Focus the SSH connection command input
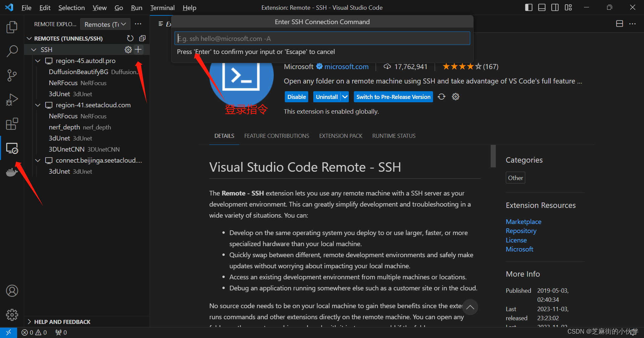Image resolution: width=644 pixels, height=338 pixels. coord(322,38)
